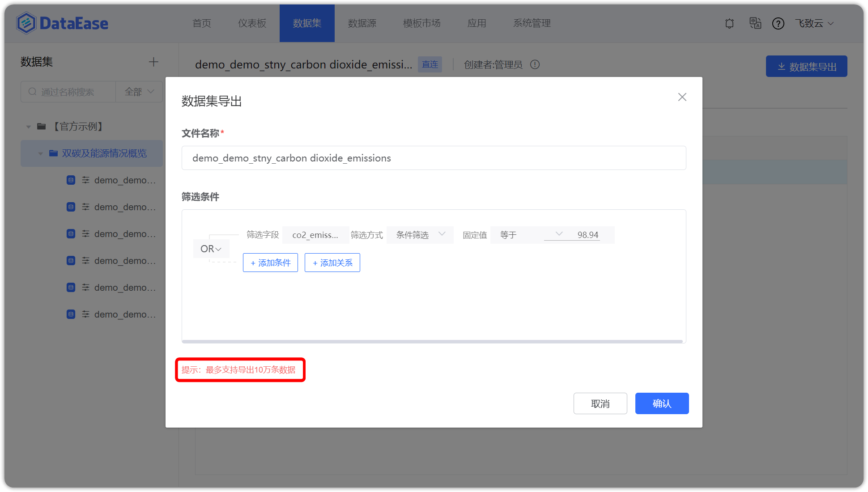Click the DataEase logo icon

pos(26,22)
